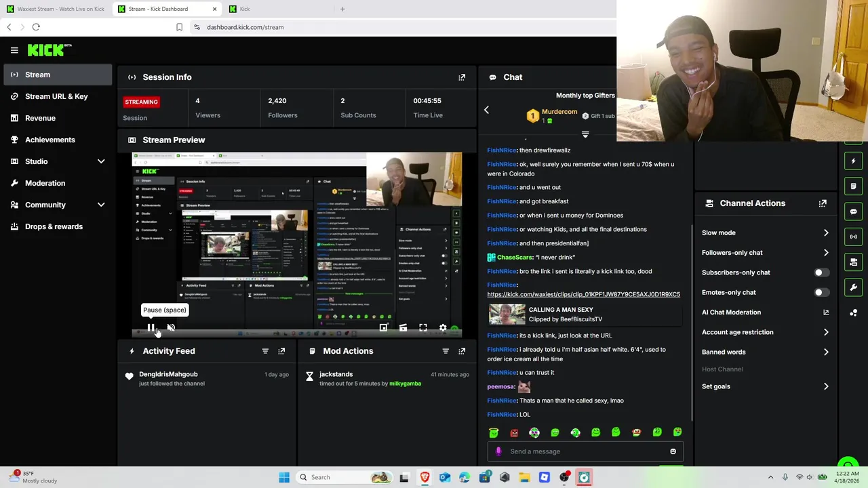
Task: Open the Moderation page
Action: pyautogui.click(x=58, y=183)
